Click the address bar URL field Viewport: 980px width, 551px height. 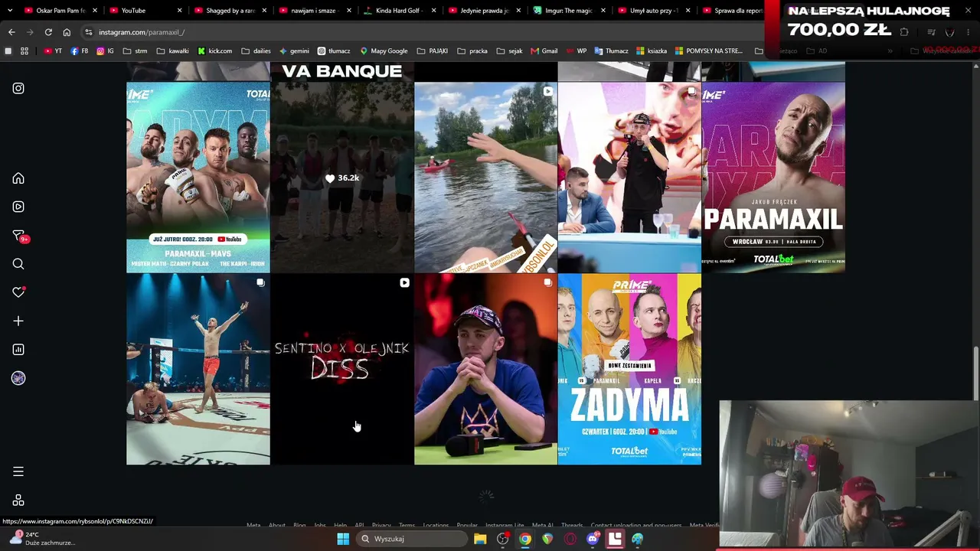click(x=421, y=32)
